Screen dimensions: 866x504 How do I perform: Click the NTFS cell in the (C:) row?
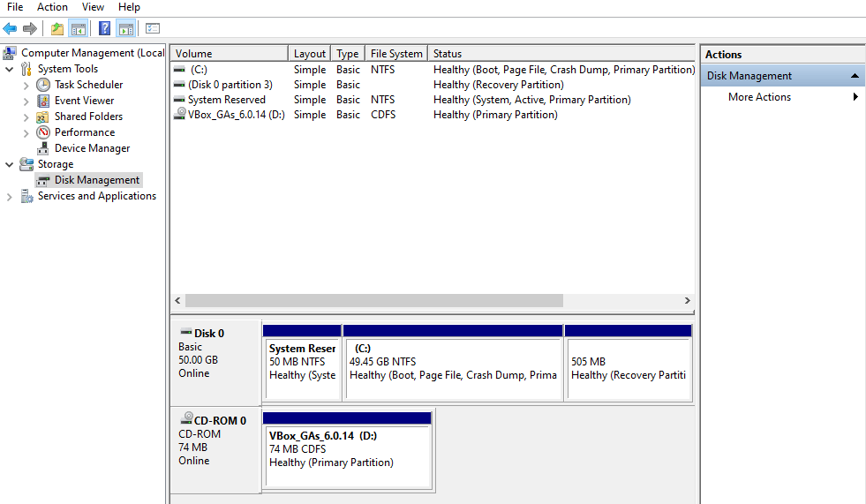[383, 70]
